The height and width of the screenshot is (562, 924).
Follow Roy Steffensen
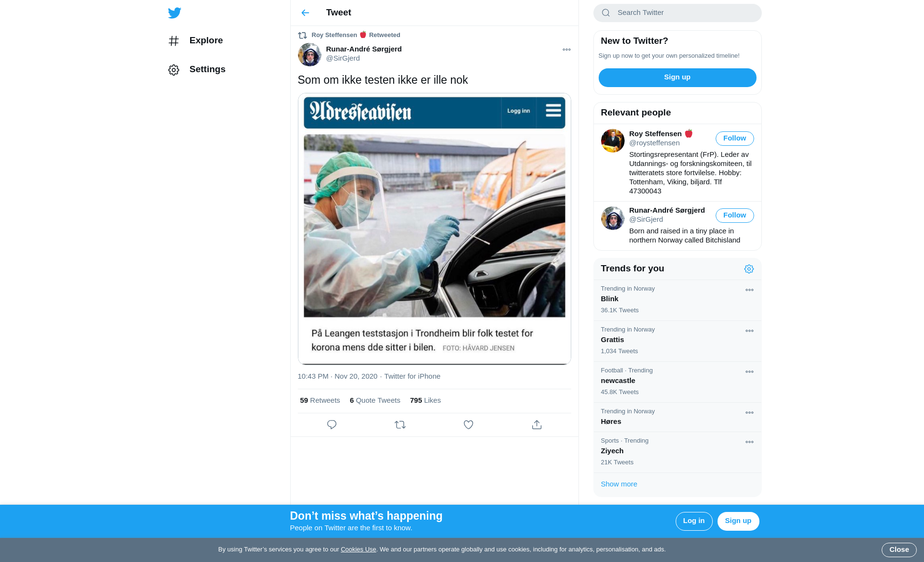click(734, 139)
